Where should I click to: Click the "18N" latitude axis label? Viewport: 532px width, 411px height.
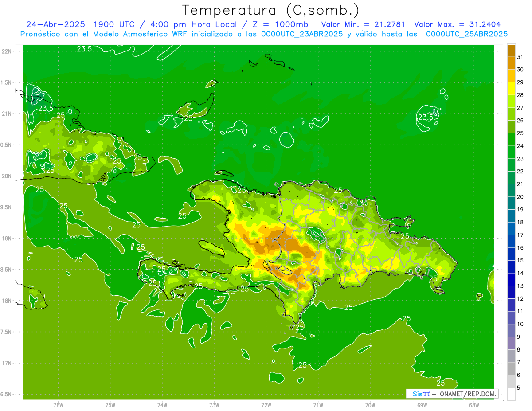[7, 301]
